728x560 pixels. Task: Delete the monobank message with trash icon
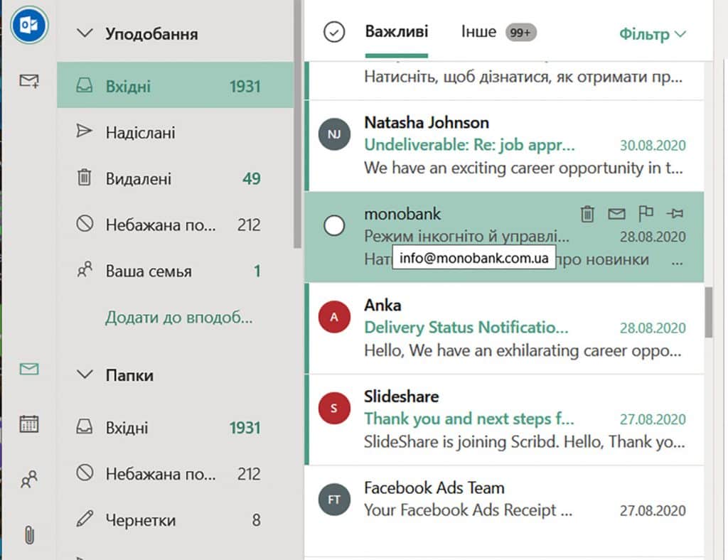coord(587,213)
